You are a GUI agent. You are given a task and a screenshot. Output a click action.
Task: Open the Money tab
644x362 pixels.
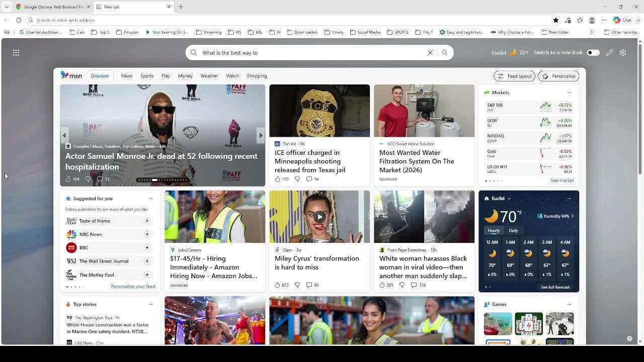point(185,76)
